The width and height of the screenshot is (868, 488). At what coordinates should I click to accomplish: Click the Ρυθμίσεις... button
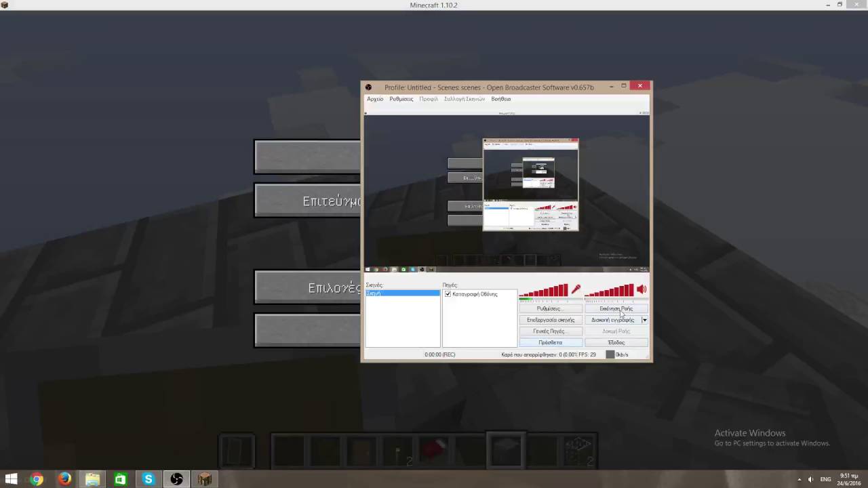(x=551, y=308)
